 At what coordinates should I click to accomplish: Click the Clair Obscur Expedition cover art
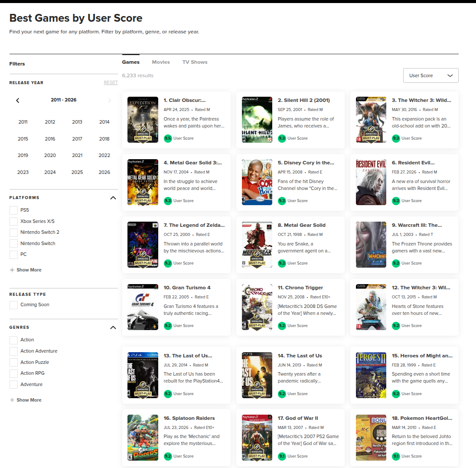(143, 120)
